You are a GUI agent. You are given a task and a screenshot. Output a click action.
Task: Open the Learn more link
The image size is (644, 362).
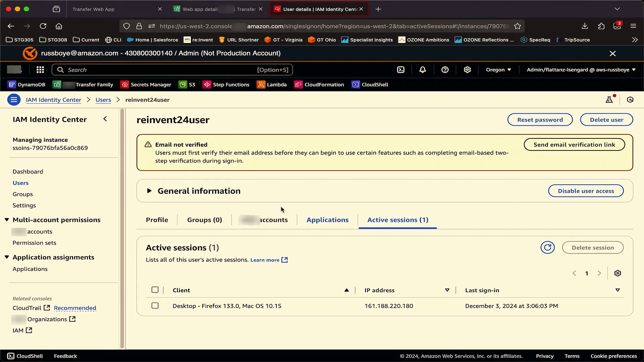coord(269,260)
